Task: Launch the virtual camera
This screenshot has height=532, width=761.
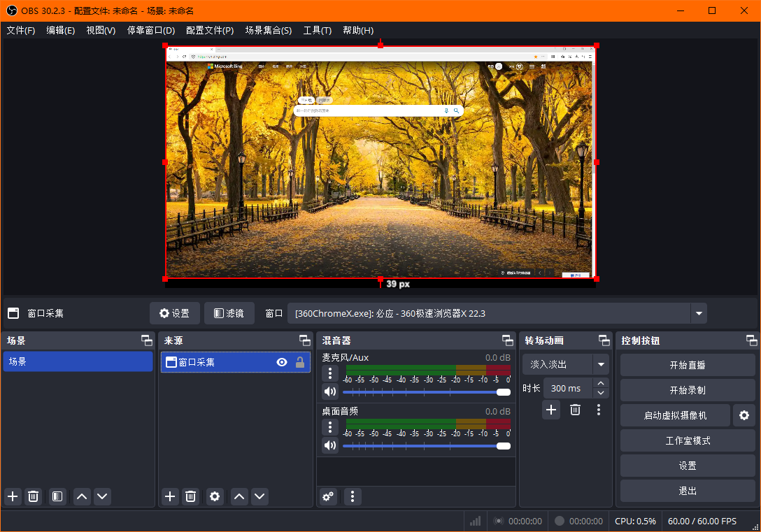Action: tap(674, 415)
